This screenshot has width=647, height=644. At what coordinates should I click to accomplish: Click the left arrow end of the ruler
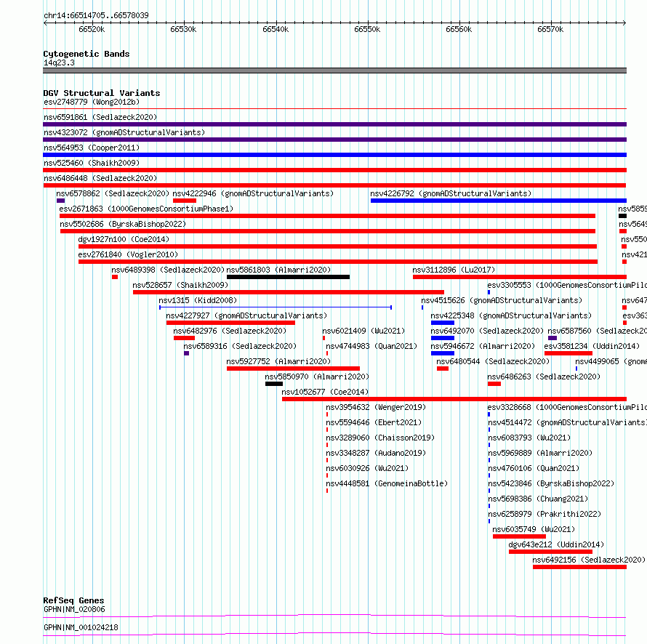(x=45, y=23)
